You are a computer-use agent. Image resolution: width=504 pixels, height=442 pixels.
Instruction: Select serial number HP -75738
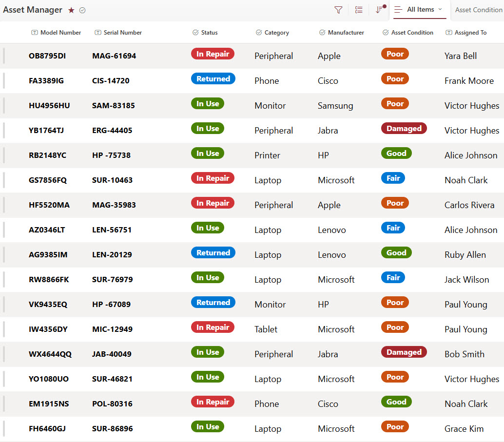click(x=111, y=155)
